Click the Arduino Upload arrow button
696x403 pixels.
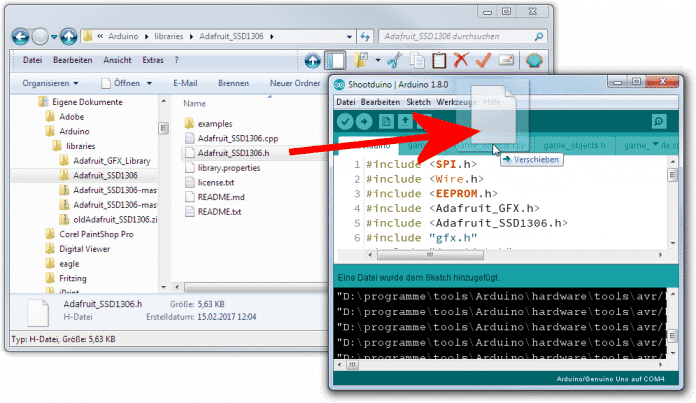click(365, 121)
